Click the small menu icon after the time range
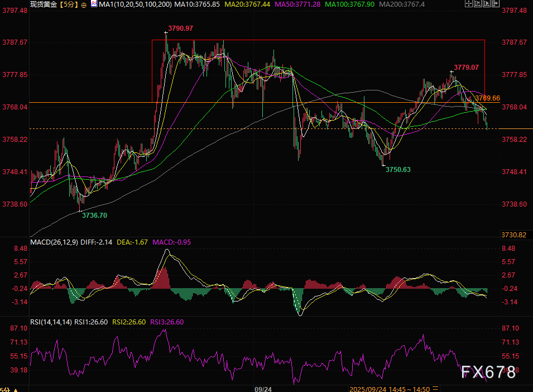This screenshot has height=392, width=533. point(436,388)
